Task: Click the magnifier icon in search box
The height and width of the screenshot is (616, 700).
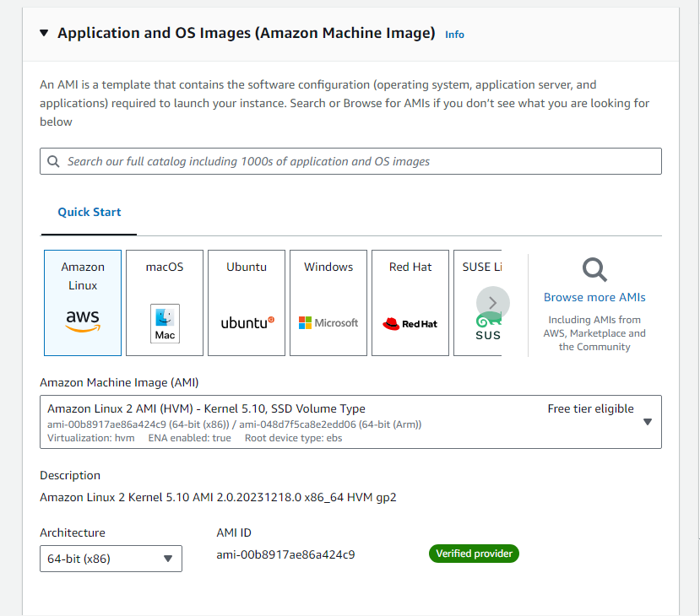Action: coord(53,161)
